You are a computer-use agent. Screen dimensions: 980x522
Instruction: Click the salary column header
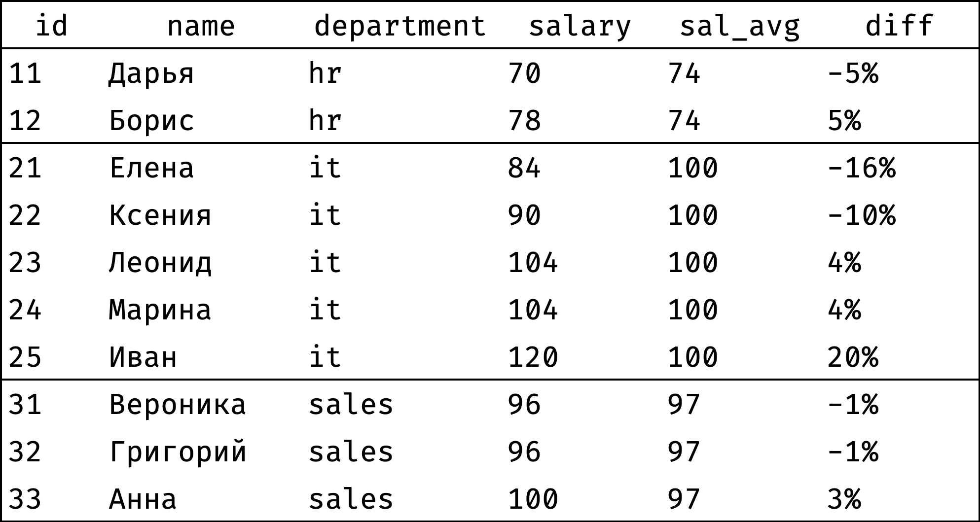tap(580, 26)
